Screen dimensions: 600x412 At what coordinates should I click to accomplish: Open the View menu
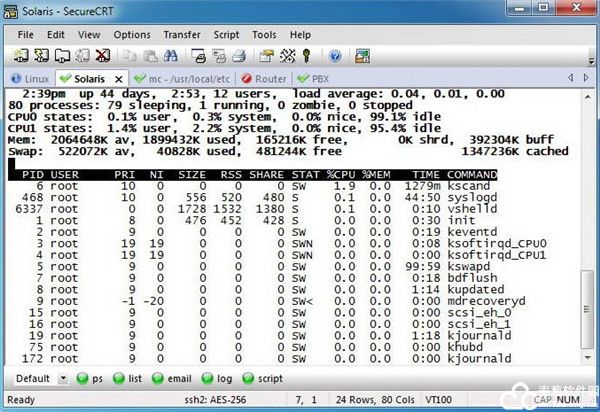pyautogui.click(x=89, y=35)
